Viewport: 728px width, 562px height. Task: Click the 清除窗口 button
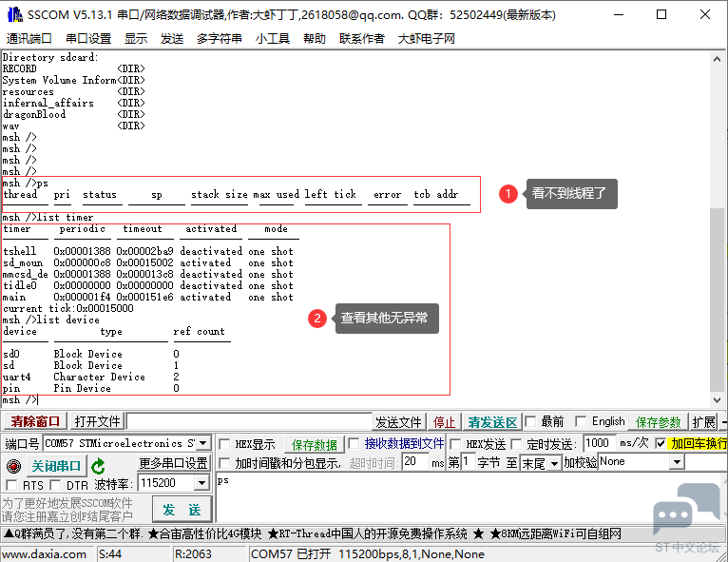click(35, 421)
